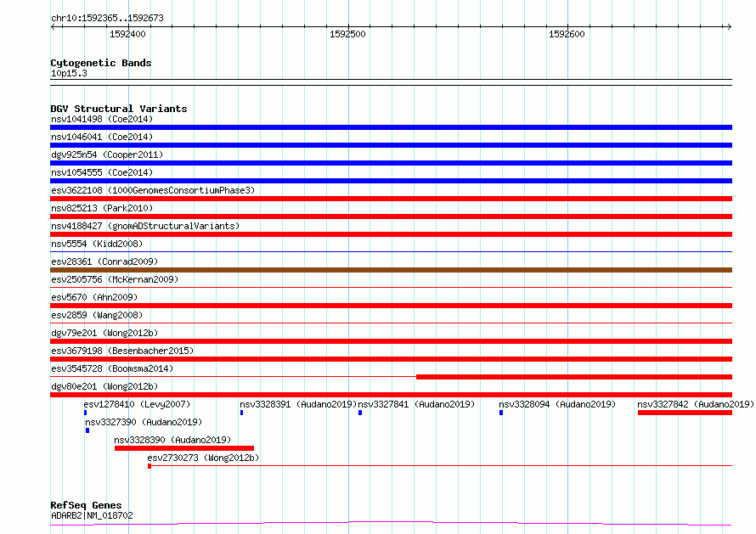756x534 pixels.
Task: Select the nsv5554 (Kidd2008) label
Action: tap(97, 244)
